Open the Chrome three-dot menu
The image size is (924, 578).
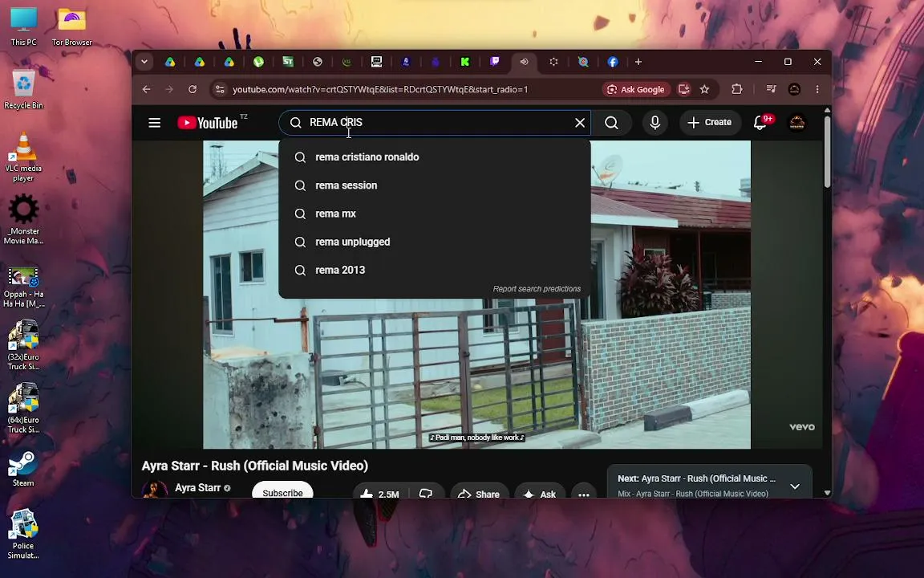(x=817, y=89)
